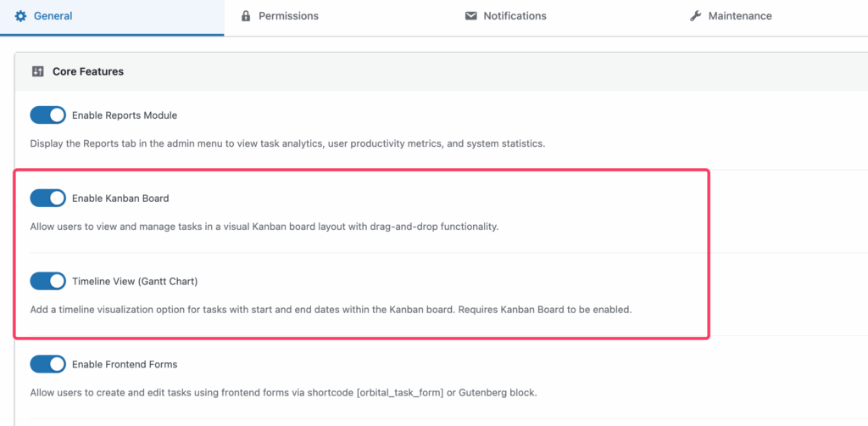The width and height of the screenshot is (868, 426).
Task: Turn off the Enable Kanban Board switch
Action: pos(47,199)
